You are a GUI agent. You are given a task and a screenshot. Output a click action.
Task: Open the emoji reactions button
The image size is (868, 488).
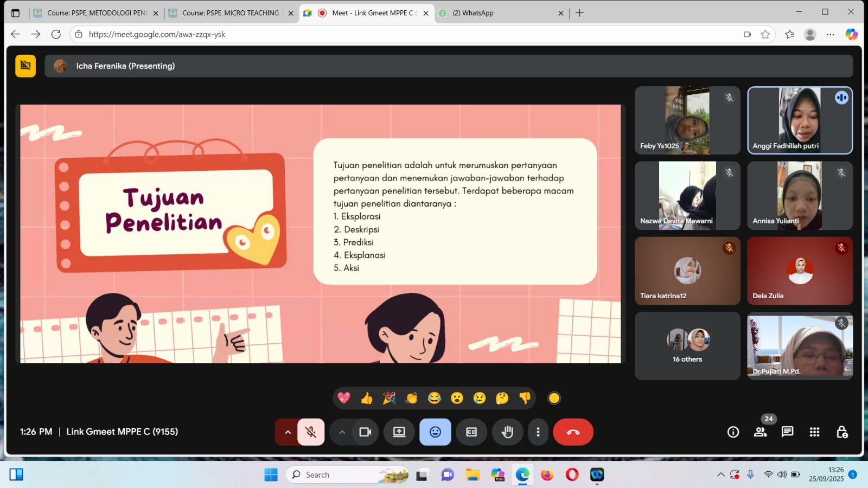tap(435, 432)
